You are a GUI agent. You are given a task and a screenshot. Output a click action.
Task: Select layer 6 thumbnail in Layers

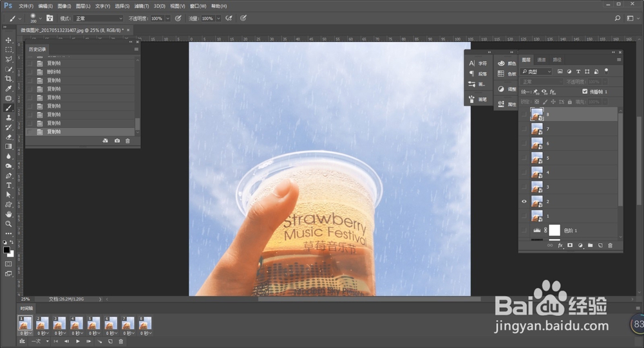point(537,143)
